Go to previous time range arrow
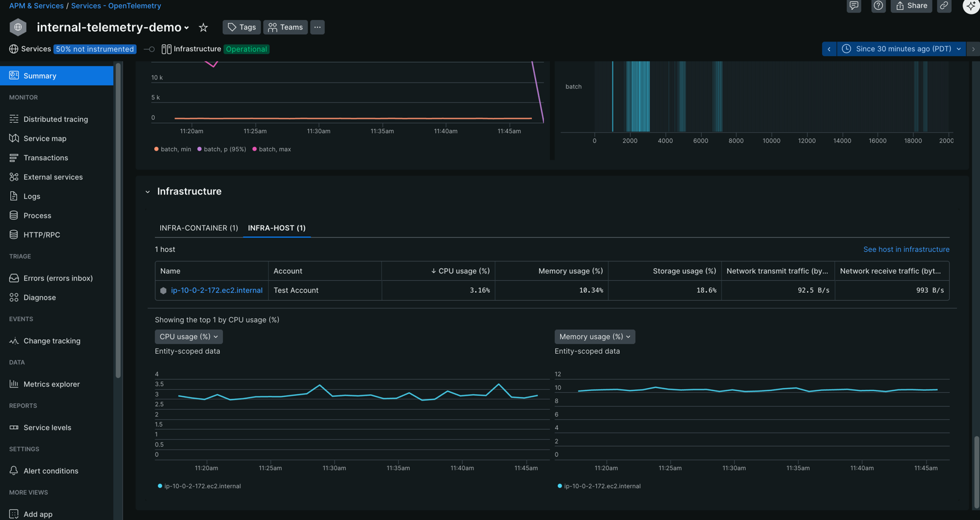 click(829, 49)
